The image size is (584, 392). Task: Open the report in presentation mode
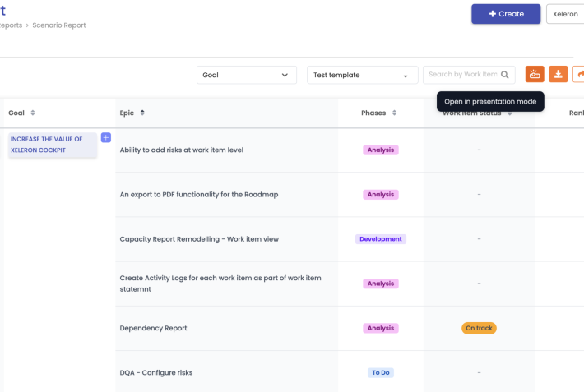pyautogui.click(x=535, y=75)
